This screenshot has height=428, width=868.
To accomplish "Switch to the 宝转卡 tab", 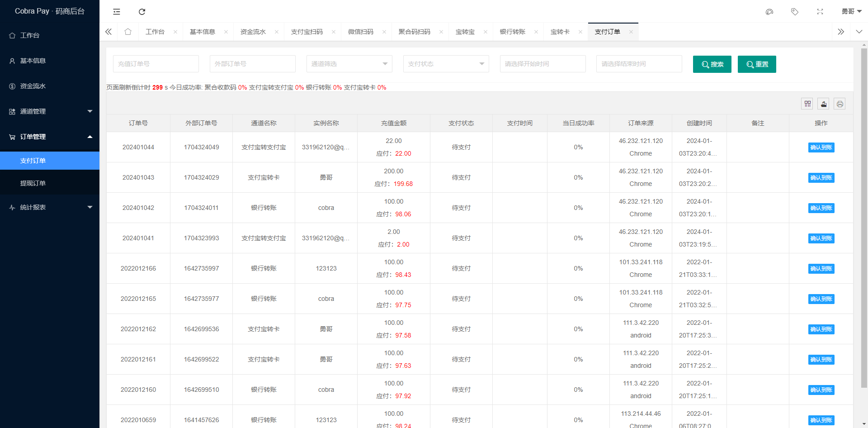I will coord(560,32).
